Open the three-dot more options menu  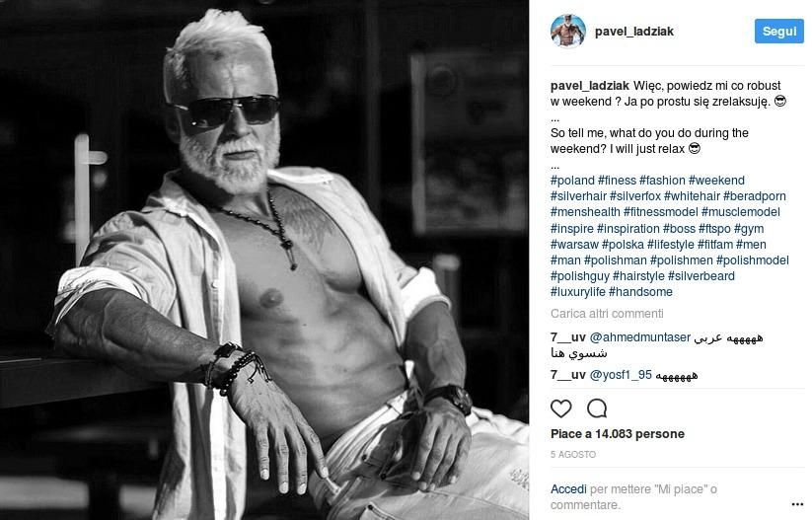point(797,504)
